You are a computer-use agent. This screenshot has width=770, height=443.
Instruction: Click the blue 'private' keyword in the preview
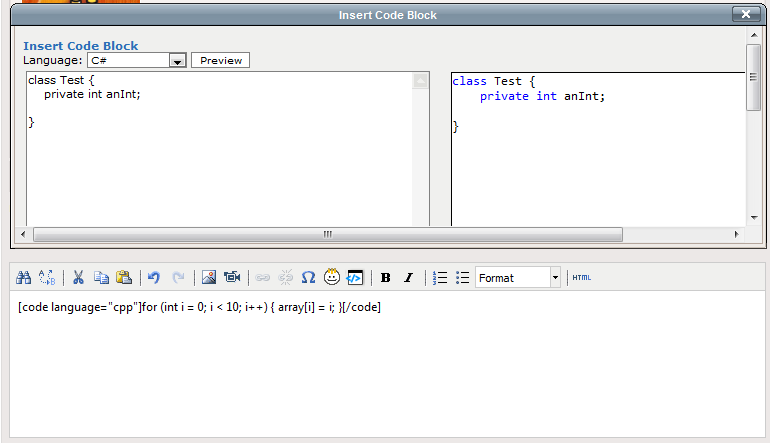click(504, 96)
